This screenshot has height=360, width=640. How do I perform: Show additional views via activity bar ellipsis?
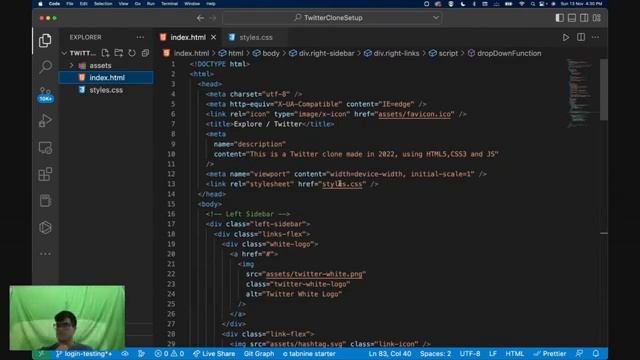[x=45, y=254]
